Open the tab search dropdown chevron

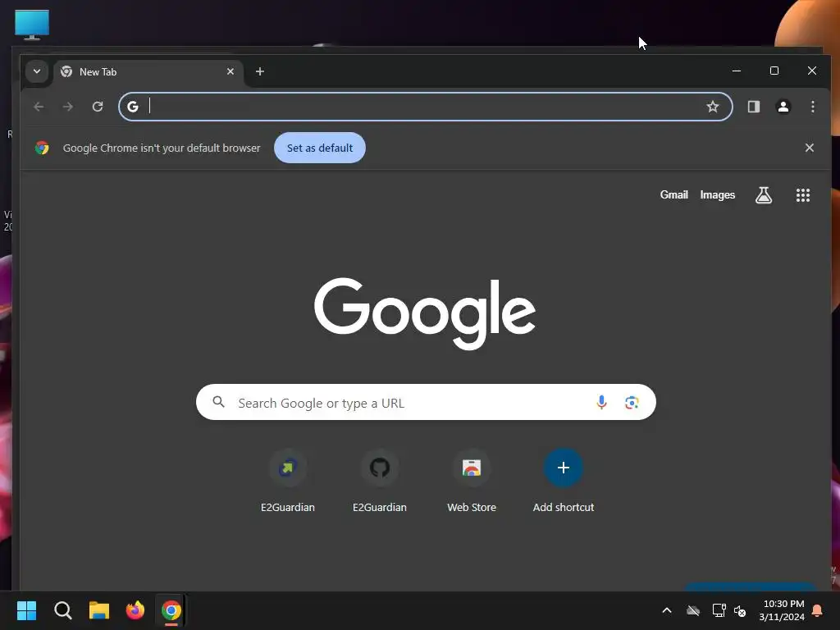coord(36,71)
